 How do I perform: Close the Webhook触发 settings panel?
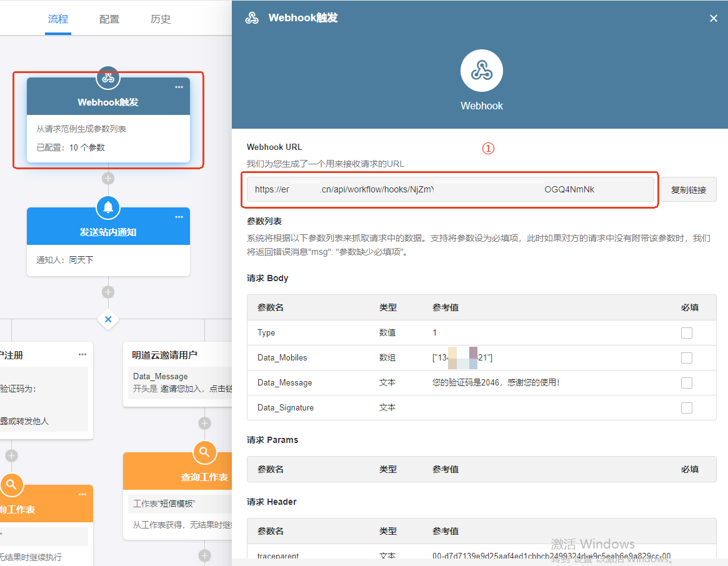coord(713,19)
